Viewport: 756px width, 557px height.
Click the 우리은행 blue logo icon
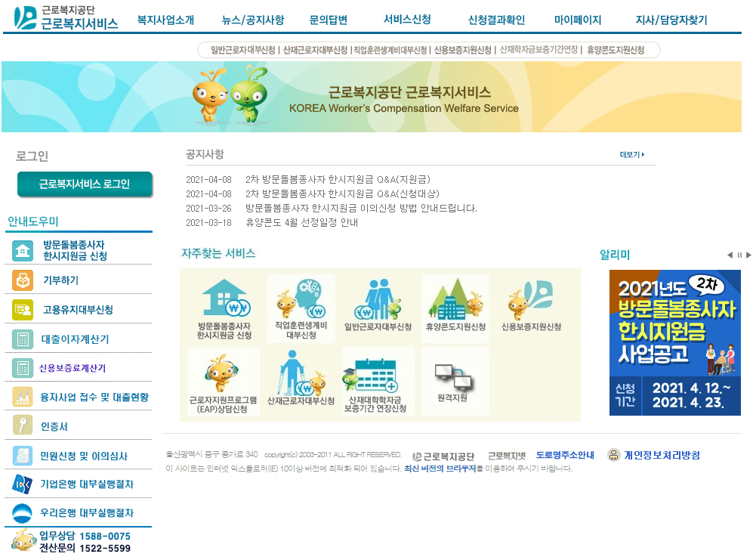pos(23,513)
